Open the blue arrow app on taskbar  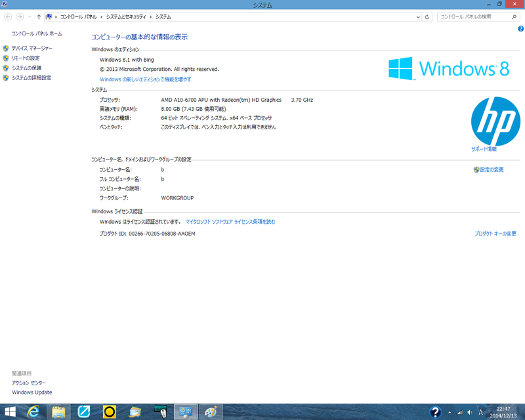(84, 411)
